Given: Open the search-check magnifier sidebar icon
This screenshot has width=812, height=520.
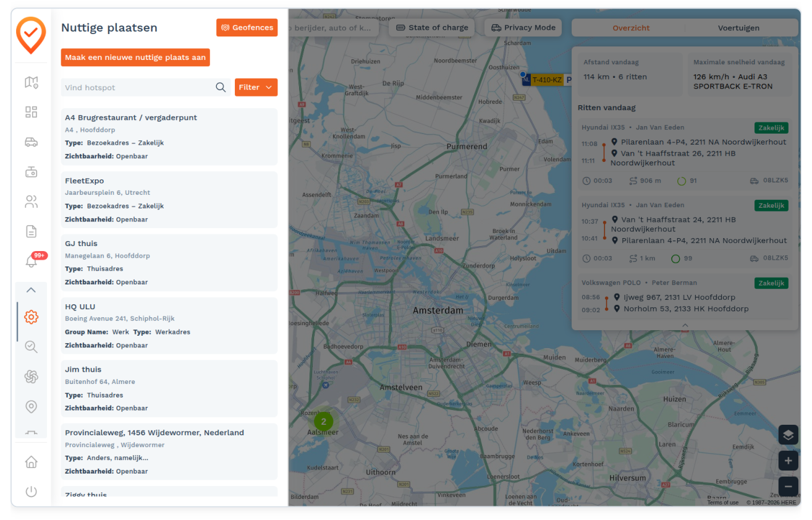Looking at the screenshot, I should tap(31, 347).
